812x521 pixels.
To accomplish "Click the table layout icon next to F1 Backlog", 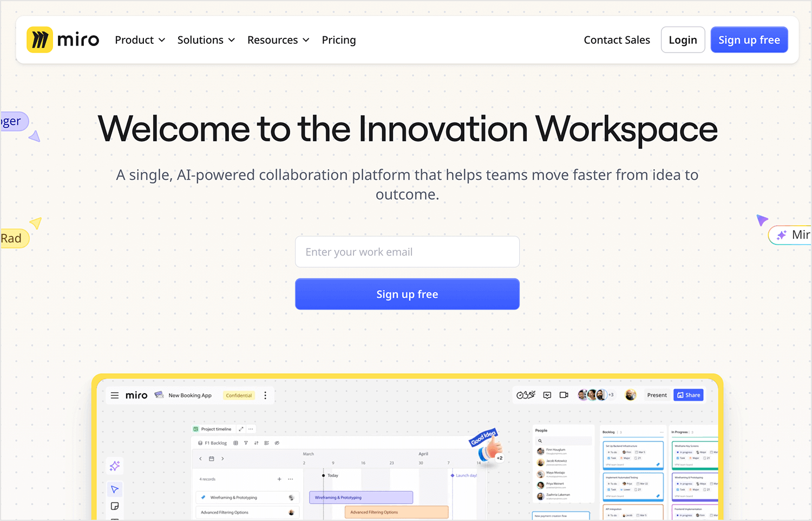I will [235, 443].
